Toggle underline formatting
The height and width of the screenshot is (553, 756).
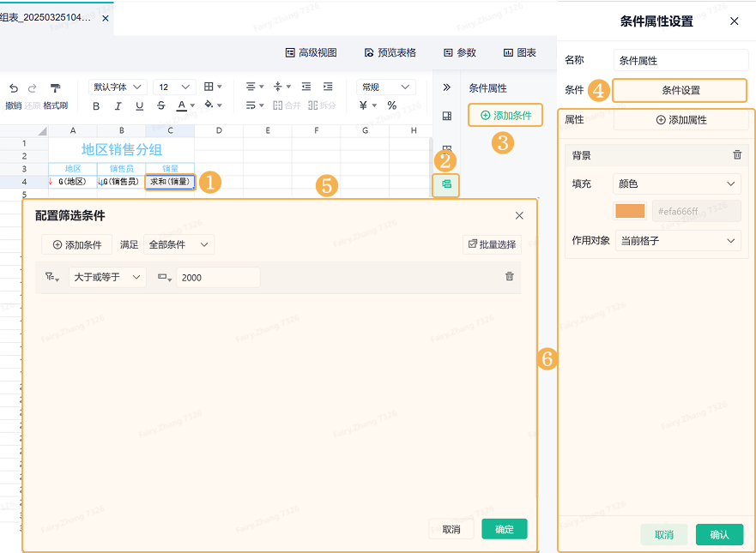pos(139,106)
